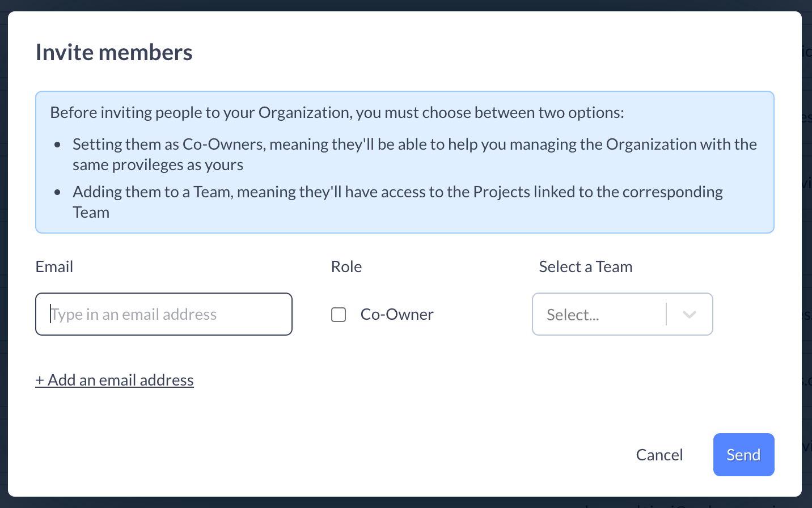Click the chevron arrow in team selector
Screen dimensions: 812x508
tap(690, 315)
